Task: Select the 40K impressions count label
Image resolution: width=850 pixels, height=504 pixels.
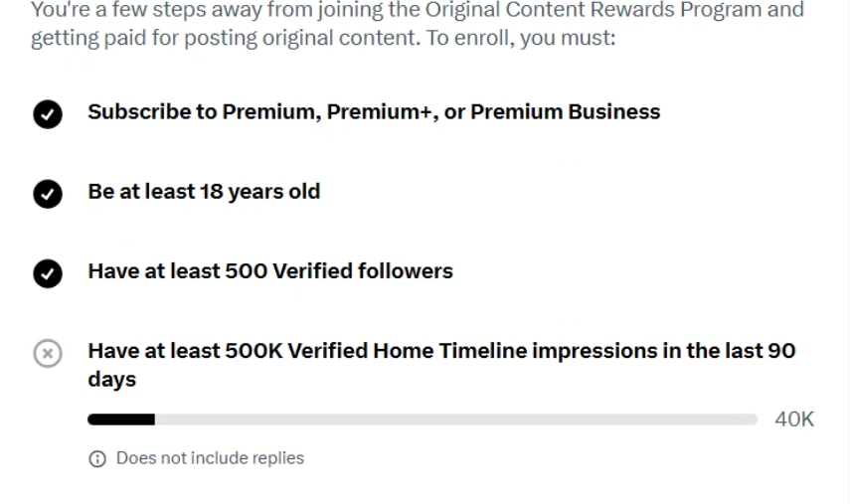Action: [794, 420]
